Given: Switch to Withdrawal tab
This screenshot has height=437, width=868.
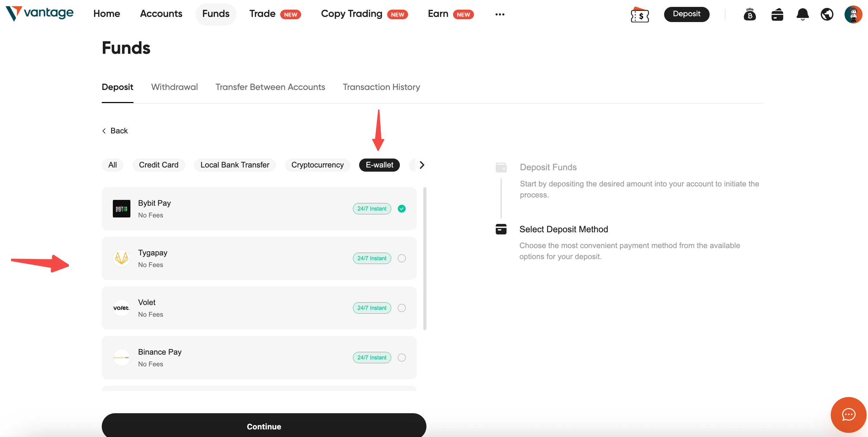Looking at the screenshot, I should 175,87.
